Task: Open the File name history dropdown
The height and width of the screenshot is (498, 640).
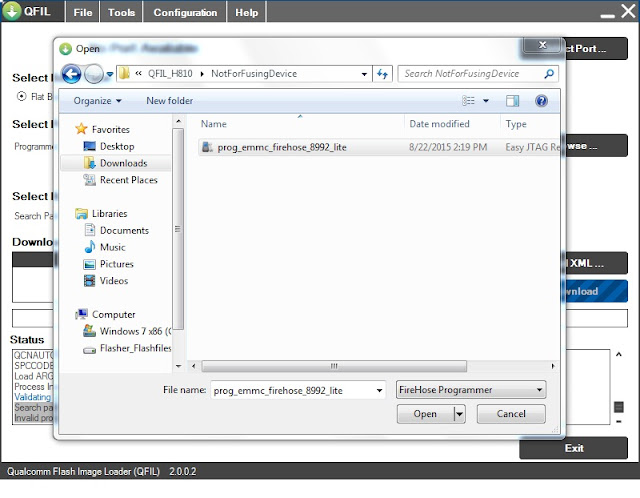Action: (379, 390)
